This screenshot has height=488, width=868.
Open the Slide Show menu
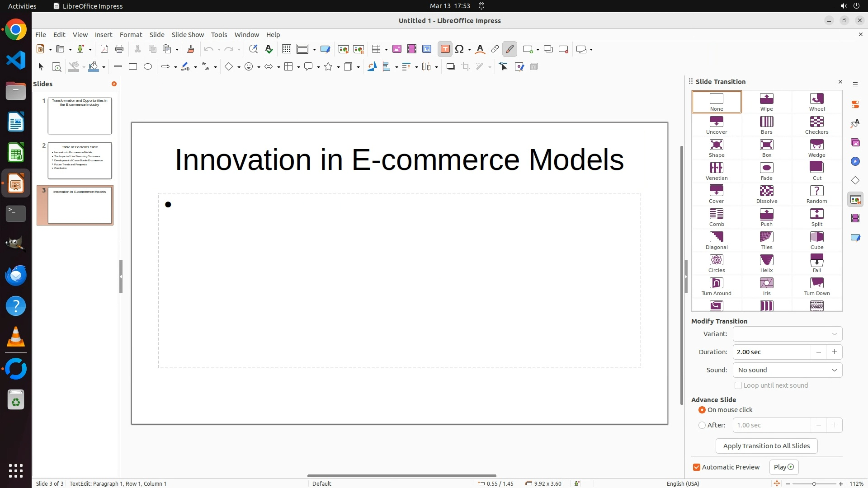click(188, 35)
